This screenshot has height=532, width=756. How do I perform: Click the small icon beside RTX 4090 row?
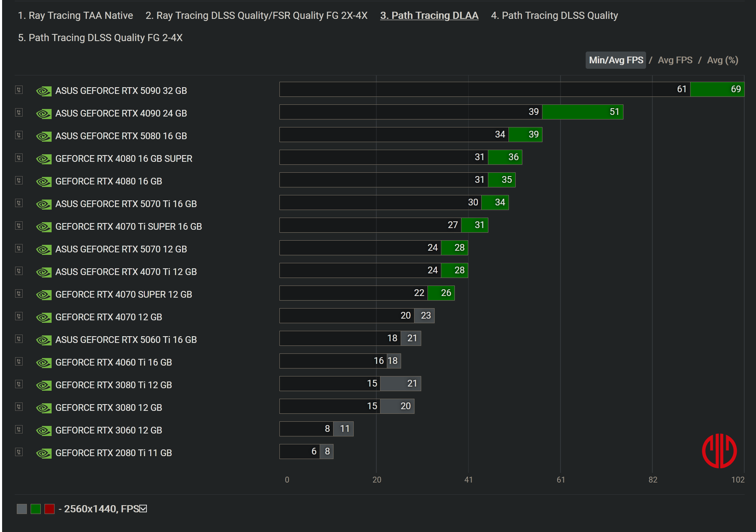coord(19,112)
